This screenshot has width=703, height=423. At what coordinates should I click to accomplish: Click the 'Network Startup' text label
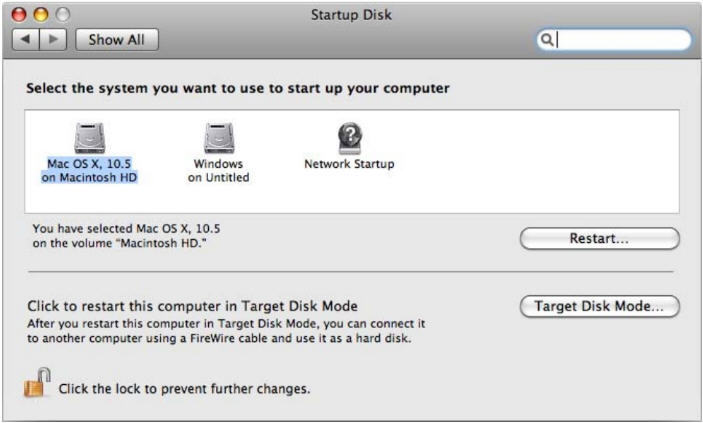click(349, 164)
